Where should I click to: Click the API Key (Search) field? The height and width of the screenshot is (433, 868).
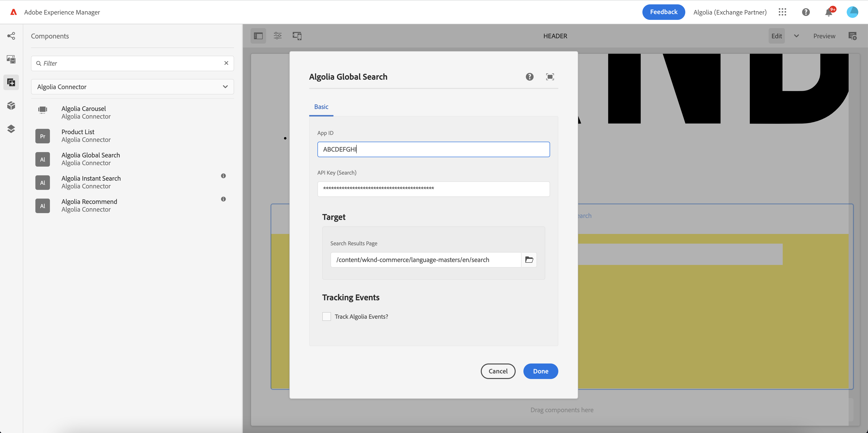[433, 189]
